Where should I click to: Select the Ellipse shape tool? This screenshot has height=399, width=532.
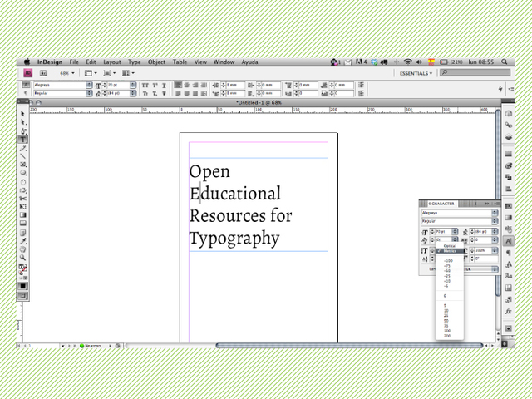coord(22,173)
